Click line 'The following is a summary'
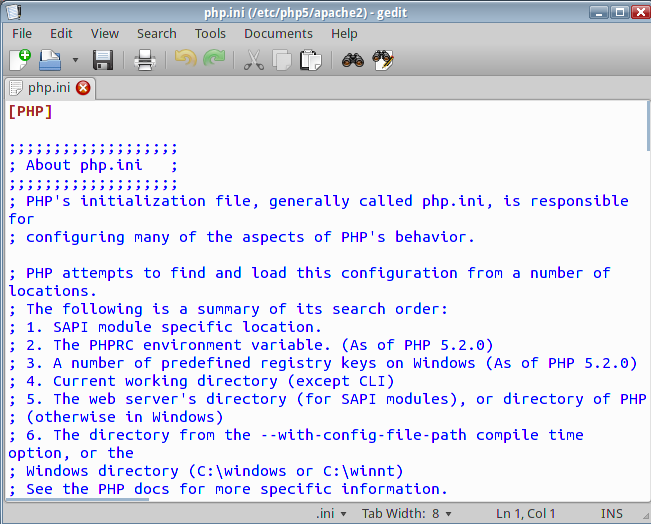651x524 pixels. (x=228, y=309)
